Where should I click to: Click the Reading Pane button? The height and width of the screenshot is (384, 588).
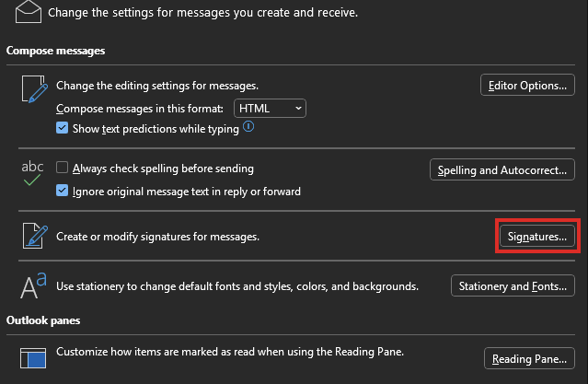point(528,358)
